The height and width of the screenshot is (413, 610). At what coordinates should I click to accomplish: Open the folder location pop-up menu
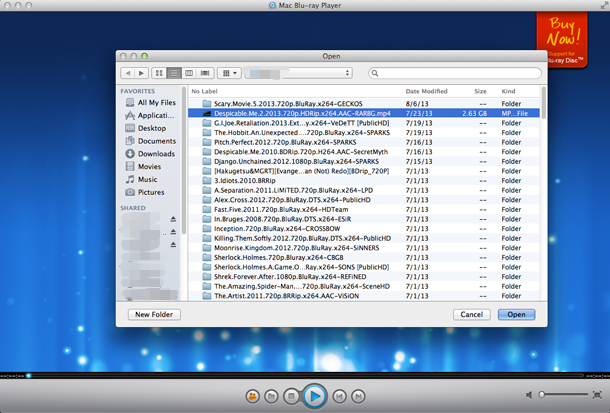point(300,73)
